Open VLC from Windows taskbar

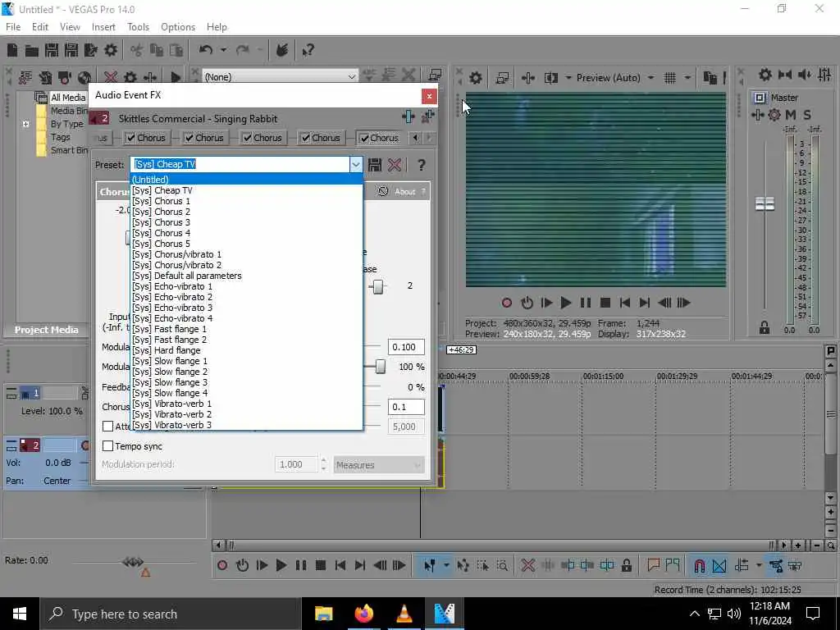click(x=404, y=614)
